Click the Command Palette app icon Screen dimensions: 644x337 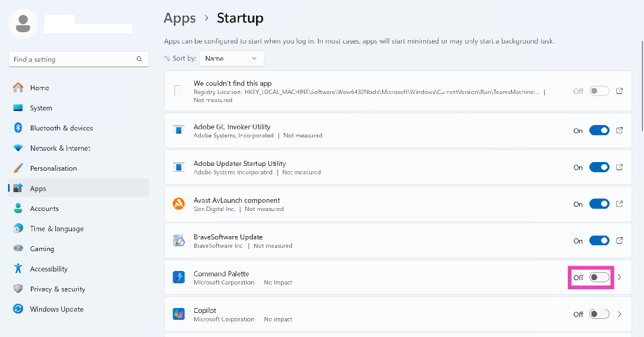[179, 277]
